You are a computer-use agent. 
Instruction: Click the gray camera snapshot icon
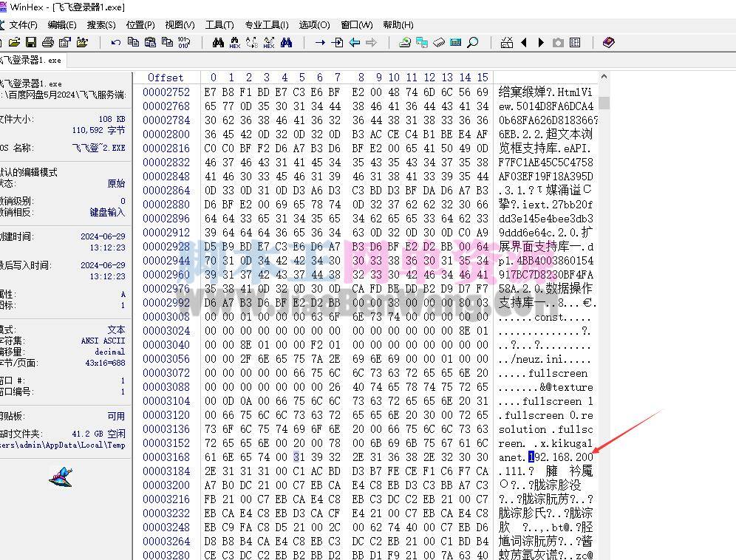[558, 43]
